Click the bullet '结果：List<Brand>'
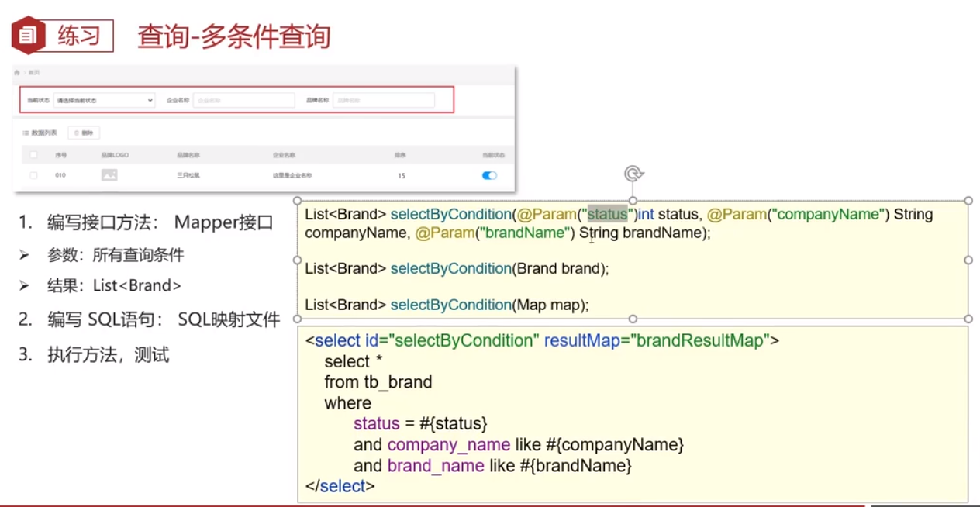Image resolution: width=980 pixels, height=507 pixels. coord(114,285)
